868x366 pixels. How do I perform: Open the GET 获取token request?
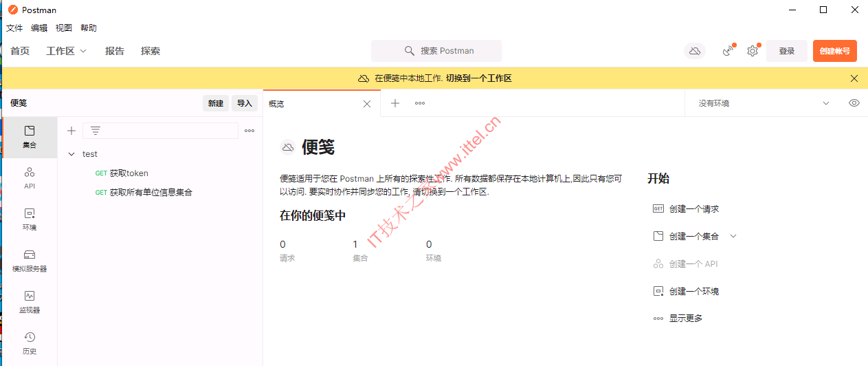[x=159, y=173]
